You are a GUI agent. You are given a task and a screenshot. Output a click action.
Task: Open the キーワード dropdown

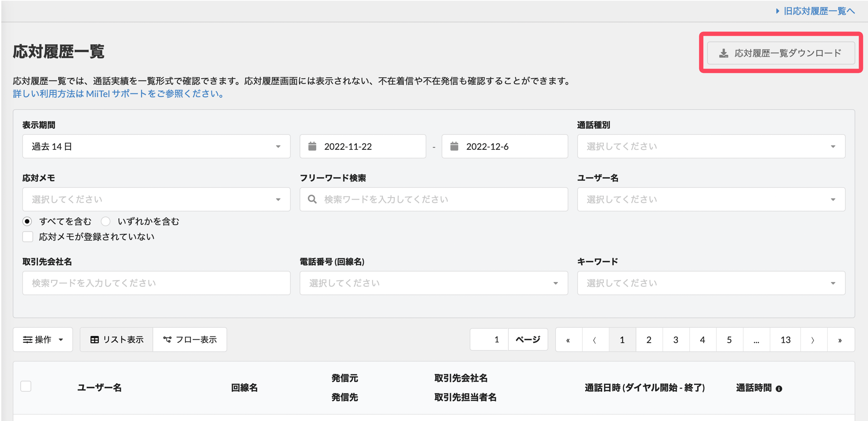pos(711,283)
